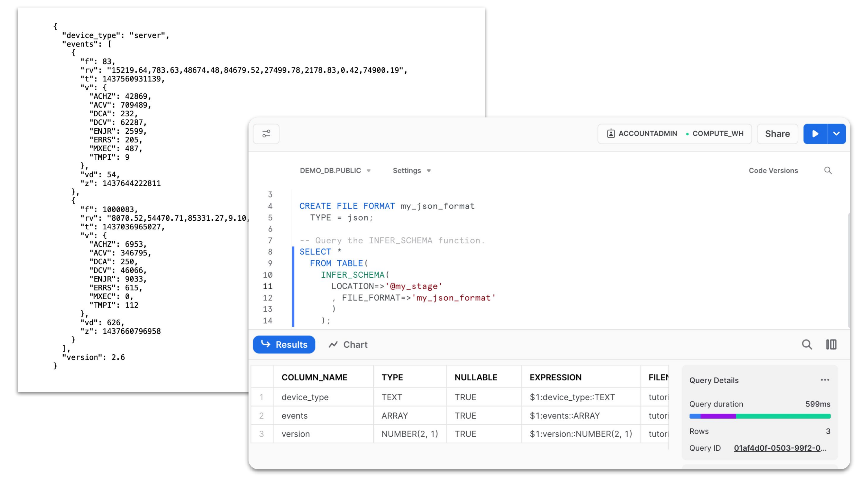Image resolution: width=868 pixels, height=488 pixels.
Task: Switch to the Results tab
Action: 284,344
